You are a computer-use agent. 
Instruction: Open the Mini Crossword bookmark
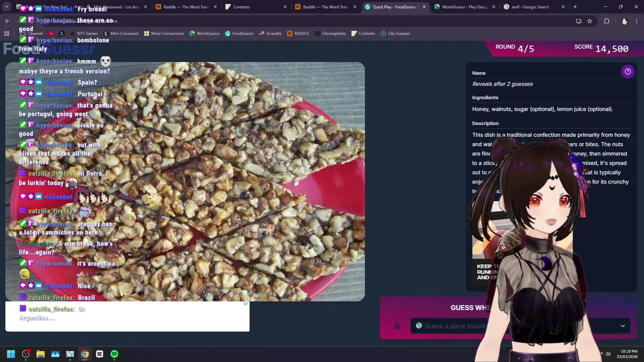pyautogui.click(x=121, y=33)
